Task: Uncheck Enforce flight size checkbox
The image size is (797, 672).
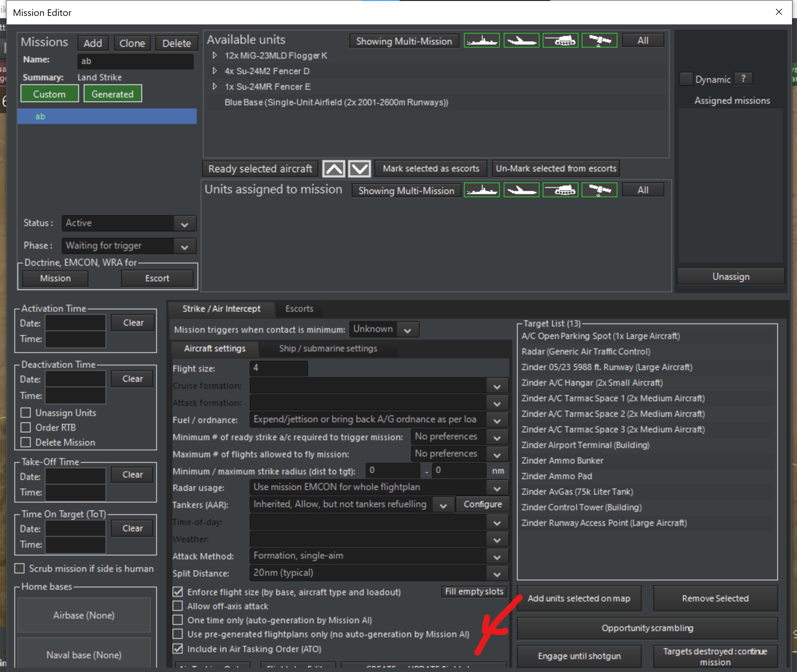Action: (x=178, y=592)
